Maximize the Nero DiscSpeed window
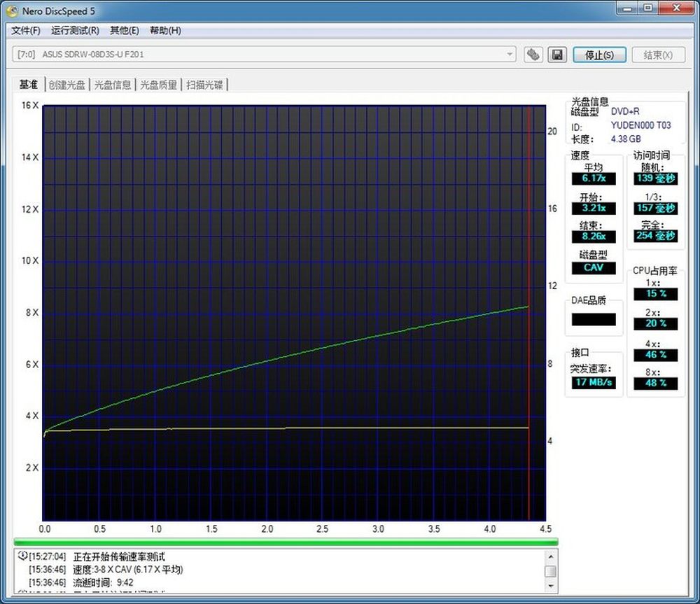Viewport: 700px width, 604px height. tap(648, 8)
